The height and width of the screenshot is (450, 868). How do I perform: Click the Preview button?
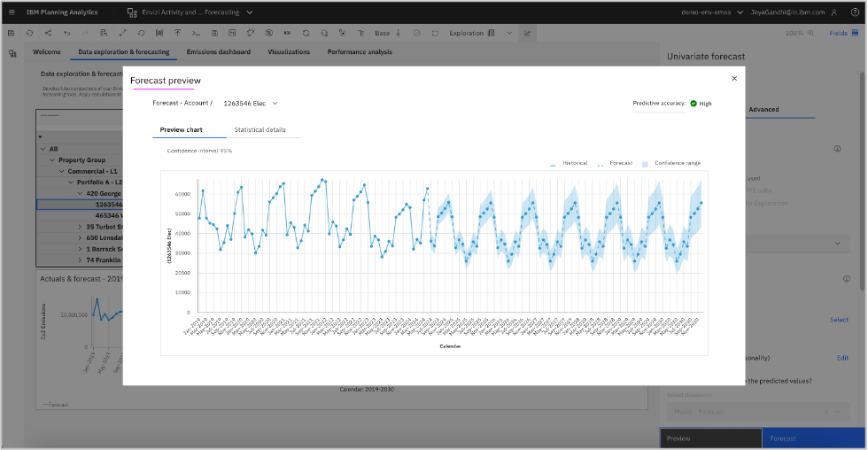click(710, 438)
